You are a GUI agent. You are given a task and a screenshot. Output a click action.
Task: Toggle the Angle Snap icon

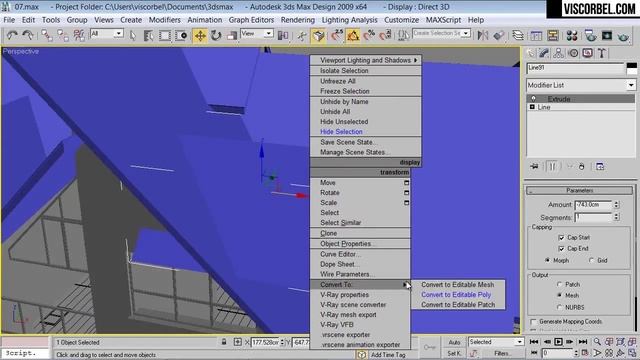click(353, 36)
